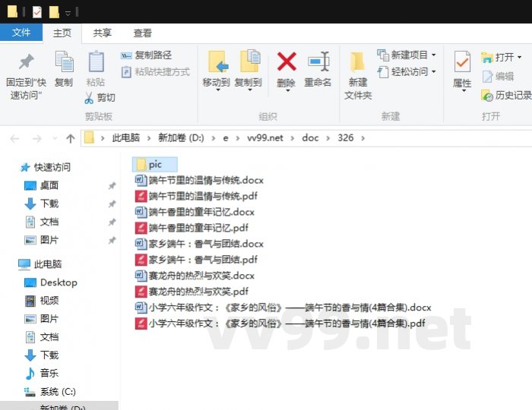
Task: Select the 4篇合集 .docx file
Action: 283,307
